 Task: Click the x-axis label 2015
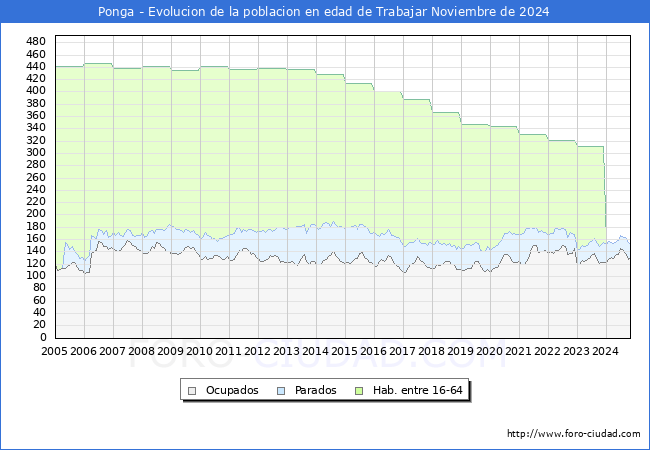click(344, 351)
